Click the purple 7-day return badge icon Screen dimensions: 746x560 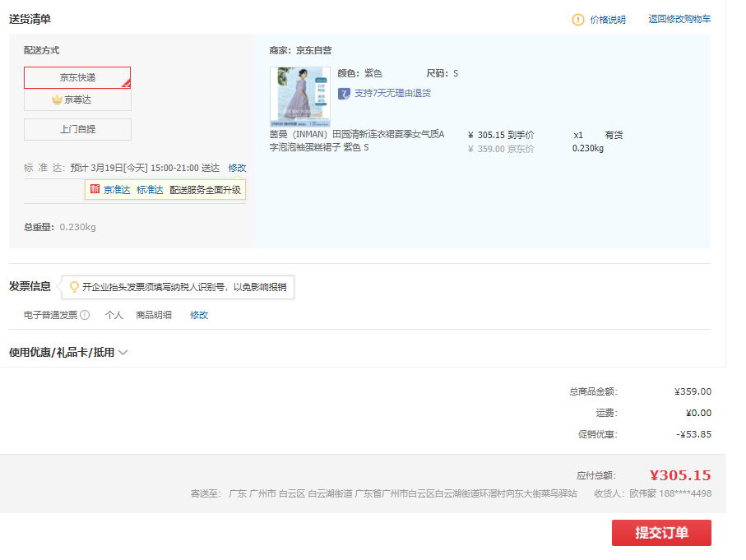[344, 93]
